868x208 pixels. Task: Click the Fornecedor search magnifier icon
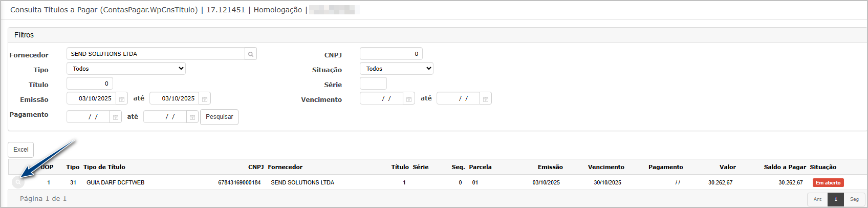coord(251,54)
